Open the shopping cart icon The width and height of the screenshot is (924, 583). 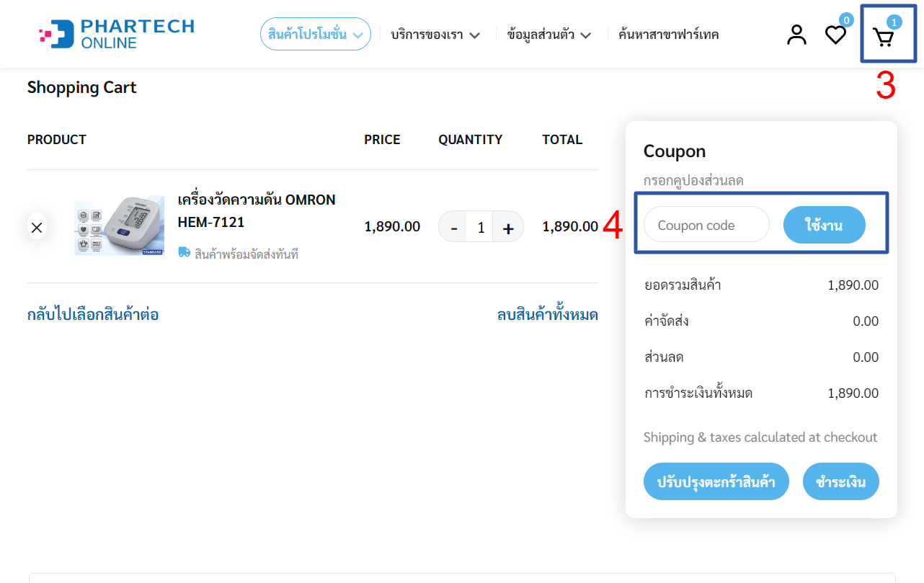pyautogui.click(x=883, y=37)
